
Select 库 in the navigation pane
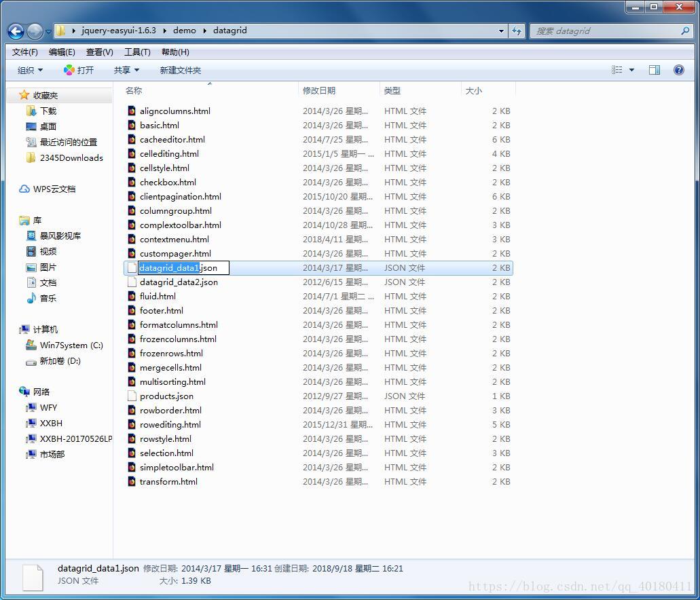(x=37, y=221)
